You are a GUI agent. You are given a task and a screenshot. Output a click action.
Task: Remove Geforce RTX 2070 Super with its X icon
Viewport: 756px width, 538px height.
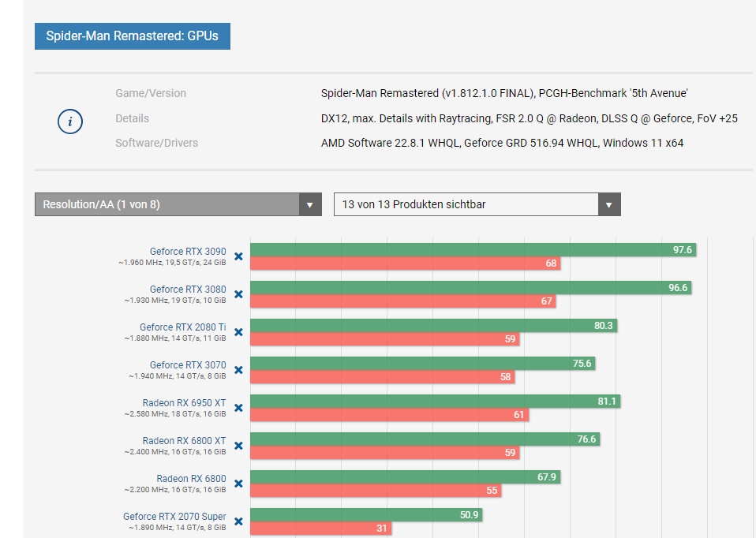(238, 521)
